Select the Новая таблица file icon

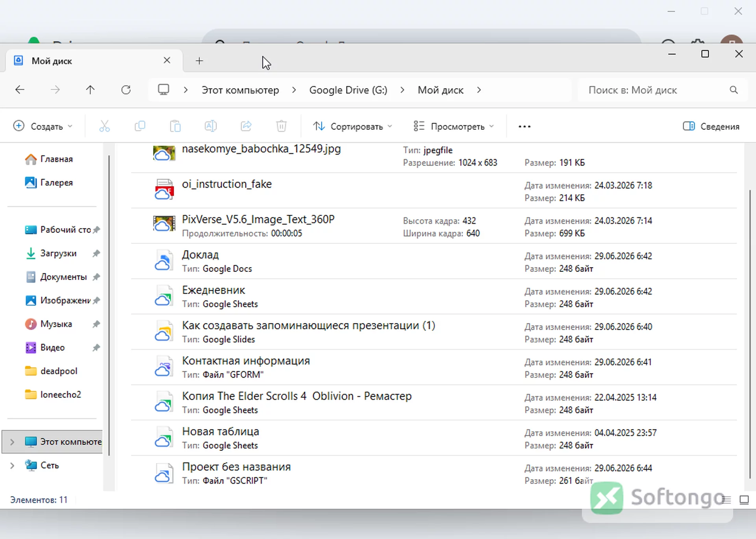(163, 437)
